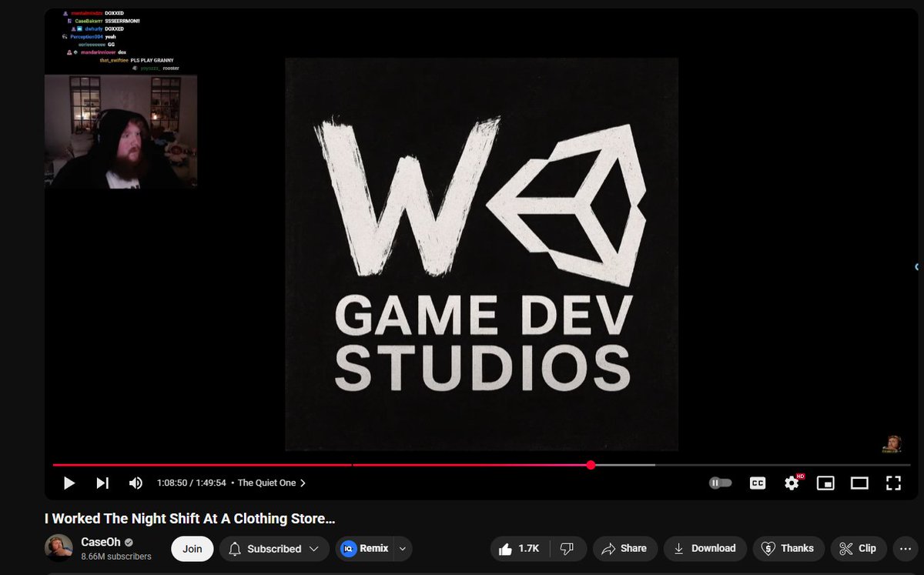Toggle autoplay off
The height and width of the screenshot is (575, 924).
coord(720,482)
